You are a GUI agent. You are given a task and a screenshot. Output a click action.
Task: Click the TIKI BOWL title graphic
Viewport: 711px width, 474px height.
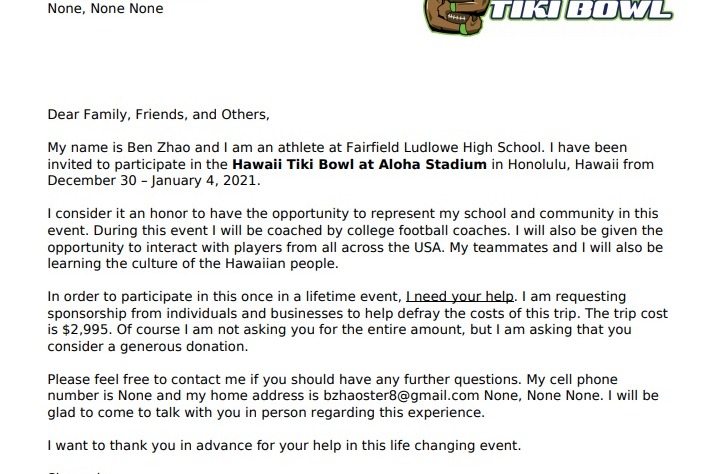coord(580,10)
